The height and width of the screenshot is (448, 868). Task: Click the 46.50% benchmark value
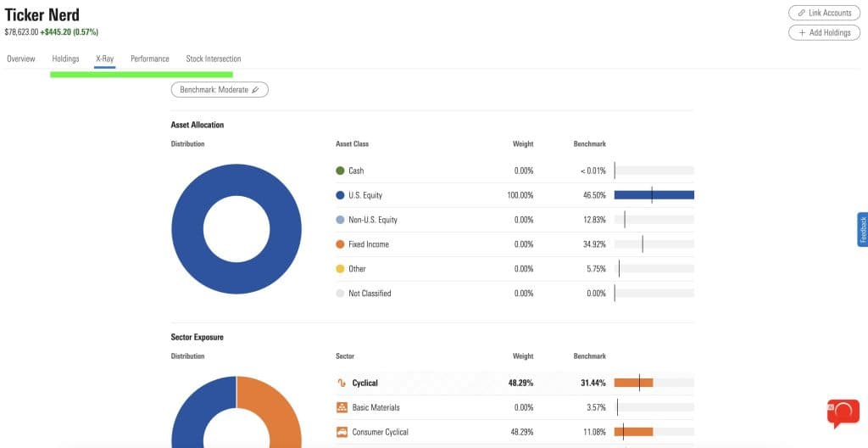[594, 195]
